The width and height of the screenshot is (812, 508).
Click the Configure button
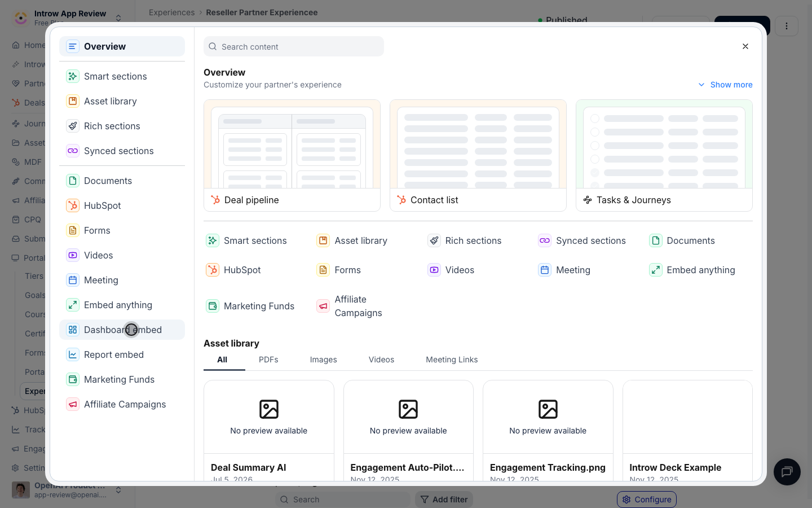point(647,500)
